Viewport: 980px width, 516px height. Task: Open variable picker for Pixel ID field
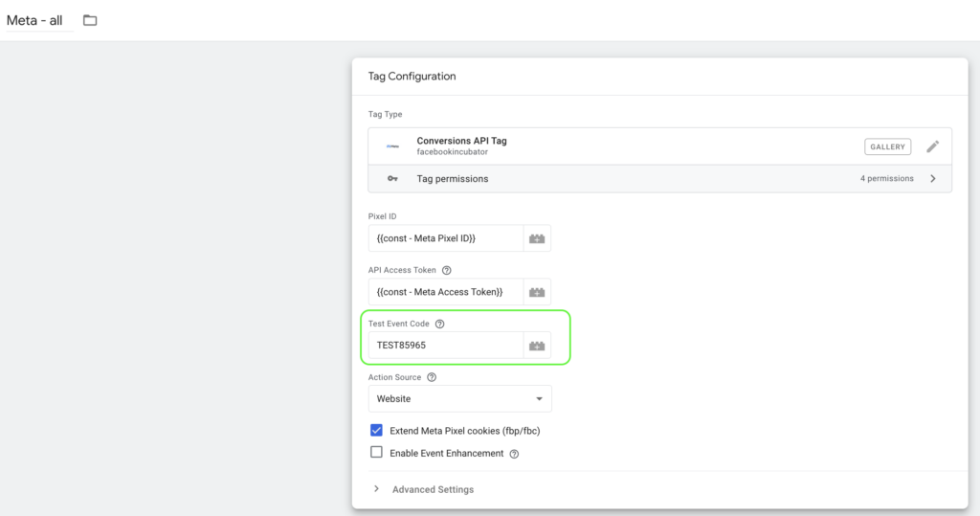[537, 238]
